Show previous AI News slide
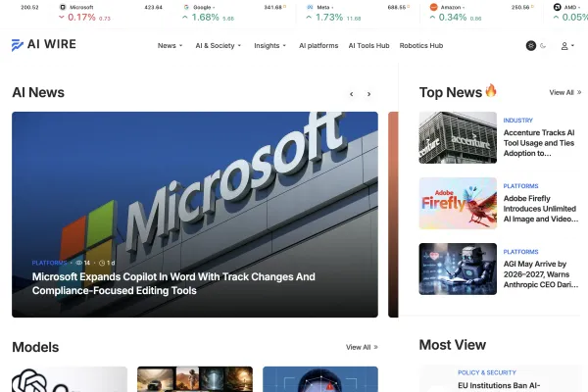 pyautogui.click(x=351, y=94)
